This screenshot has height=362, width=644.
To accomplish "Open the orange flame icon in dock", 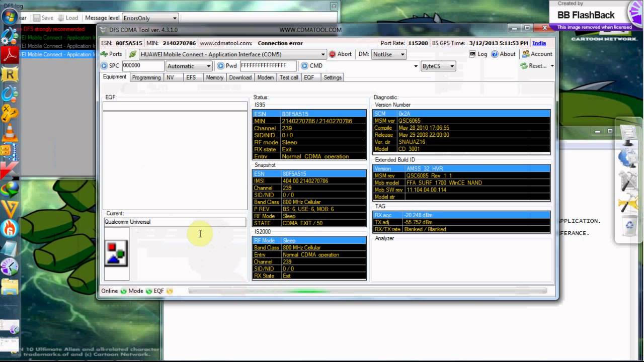I will pos(10,229).
